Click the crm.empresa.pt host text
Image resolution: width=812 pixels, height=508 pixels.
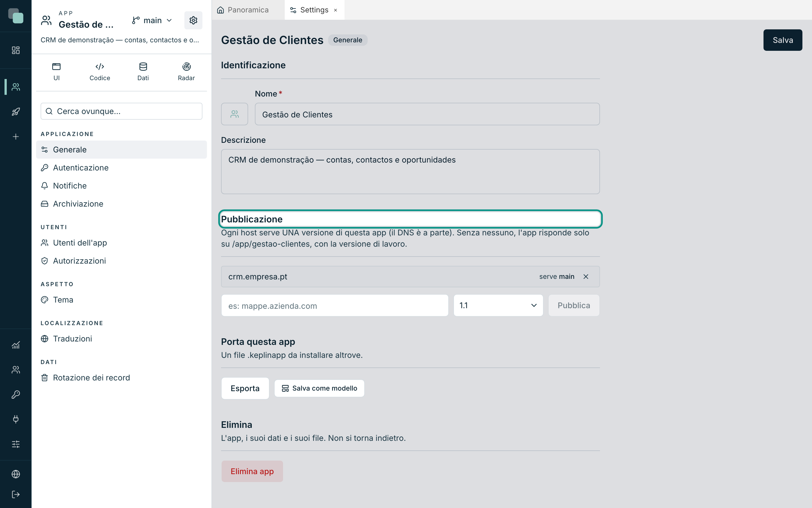pyautogui.click(x=258, y=277)
